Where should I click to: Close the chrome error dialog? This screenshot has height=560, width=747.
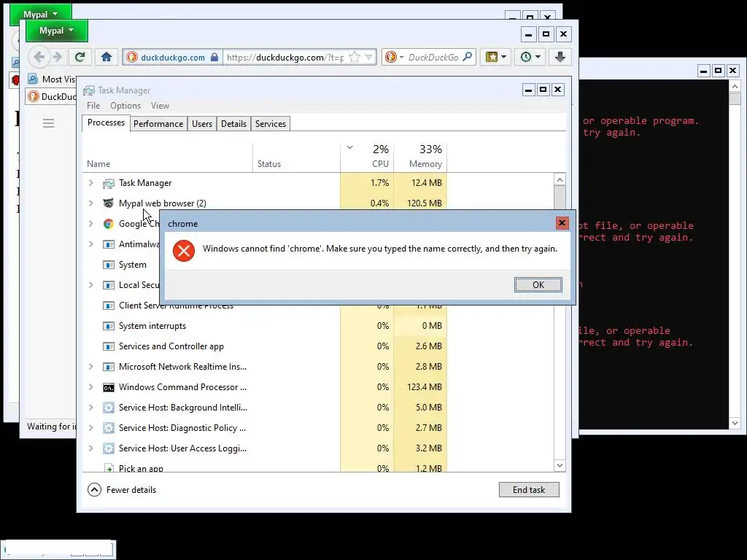[x=562, y=223]
